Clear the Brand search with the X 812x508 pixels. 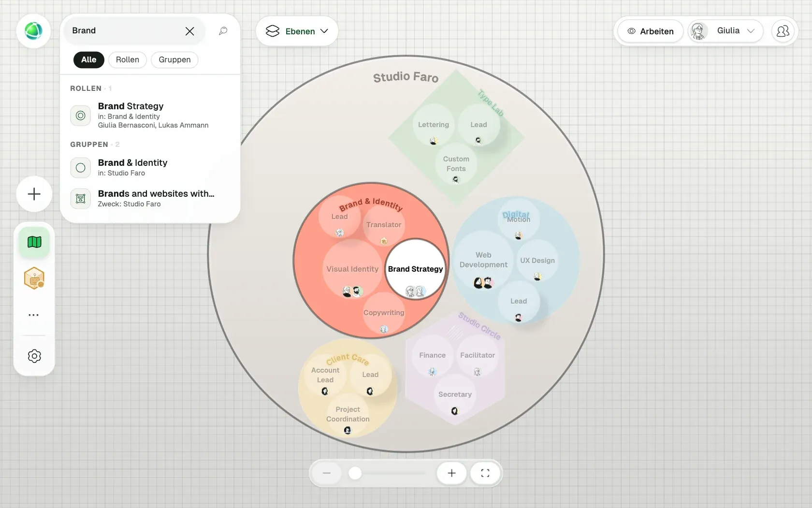point(189,31)
